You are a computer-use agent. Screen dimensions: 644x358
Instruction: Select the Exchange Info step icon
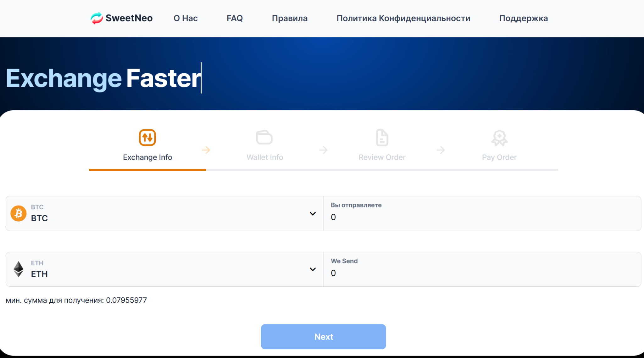point(147,138)
